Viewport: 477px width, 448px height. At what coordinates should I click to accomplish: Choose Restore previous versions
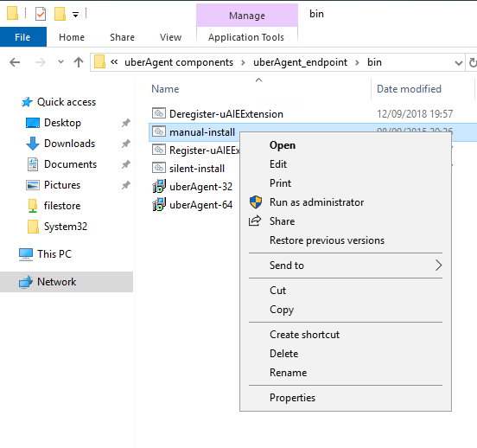[x=346, y=240]
